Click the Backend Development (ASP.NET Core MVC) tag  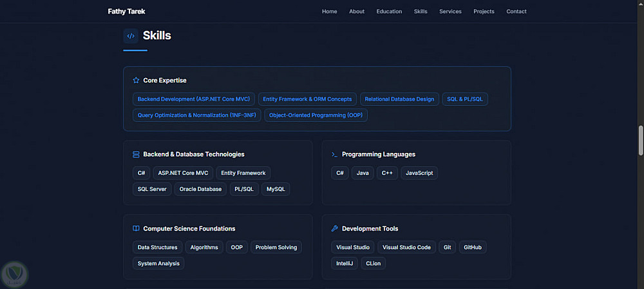click(x=194, y=99)
